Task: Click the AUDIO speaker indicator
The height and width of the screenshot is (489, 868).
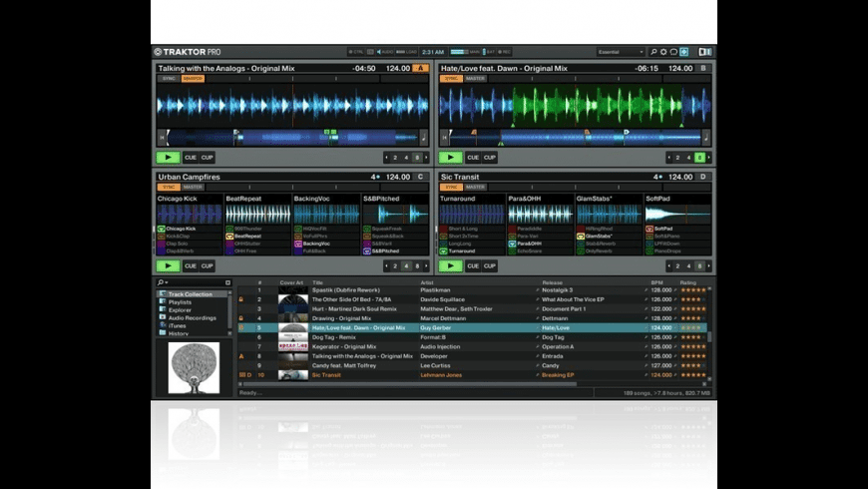Action: coord(385,52)
